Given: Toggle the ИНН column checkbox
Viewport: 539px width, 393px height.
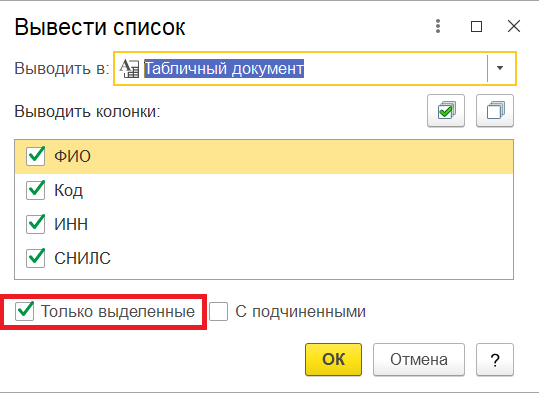Looking at the screenshot, I should click(35, 224).
